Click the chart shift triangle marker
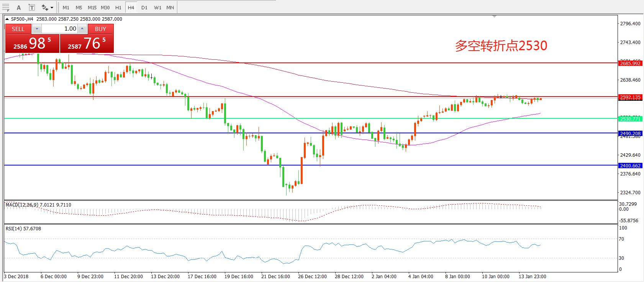 tap(495, 16)
